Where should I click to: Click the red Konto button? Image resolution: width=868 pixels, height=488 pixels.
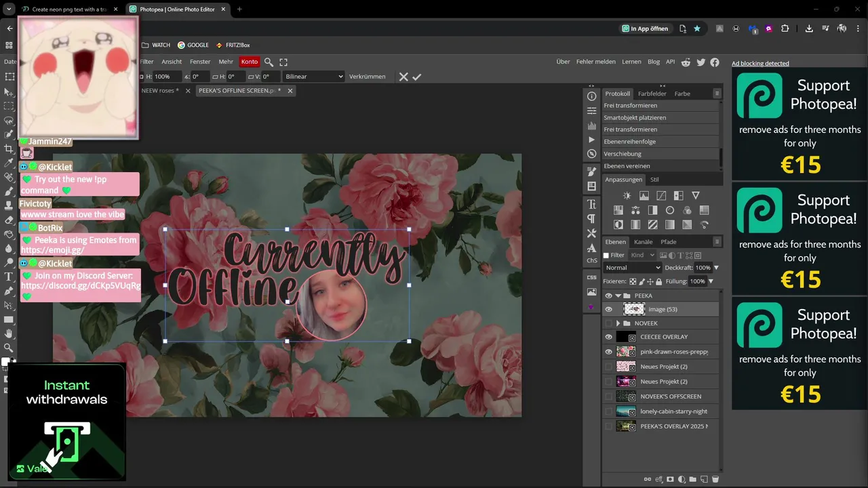tap(250, 62)
